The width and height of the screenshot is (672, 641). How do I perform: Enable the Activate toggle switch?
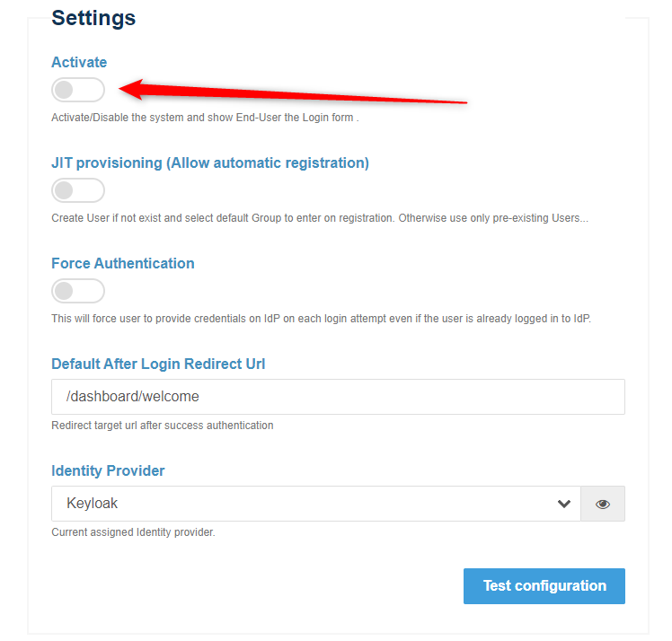coord(77,90)
